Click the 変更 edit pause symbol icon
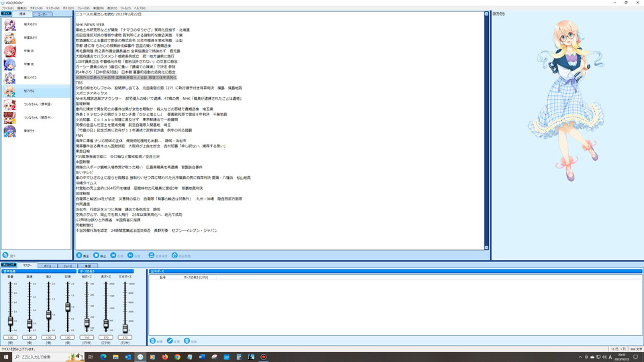Image resolution: width=644 pixels, height=362 pixels. point(170,341)
